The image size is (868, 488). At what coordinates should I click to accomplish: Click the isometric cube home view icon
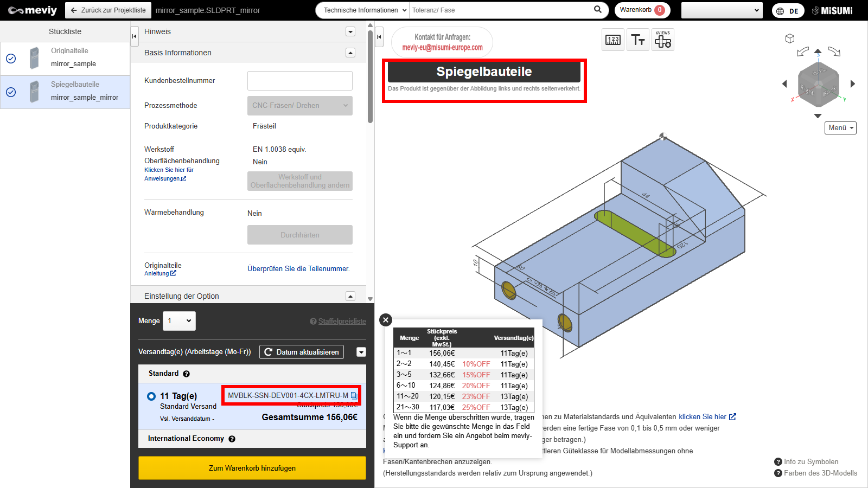[790, 38]
